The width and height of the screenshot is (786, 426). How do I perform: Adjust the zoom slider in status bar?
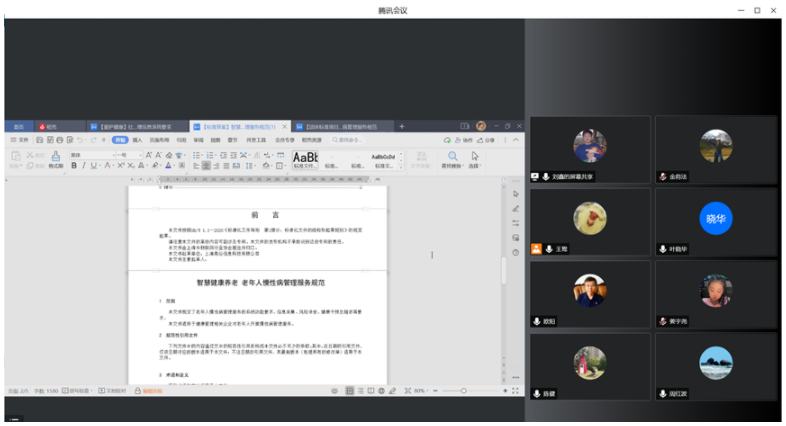coord(463,390)
